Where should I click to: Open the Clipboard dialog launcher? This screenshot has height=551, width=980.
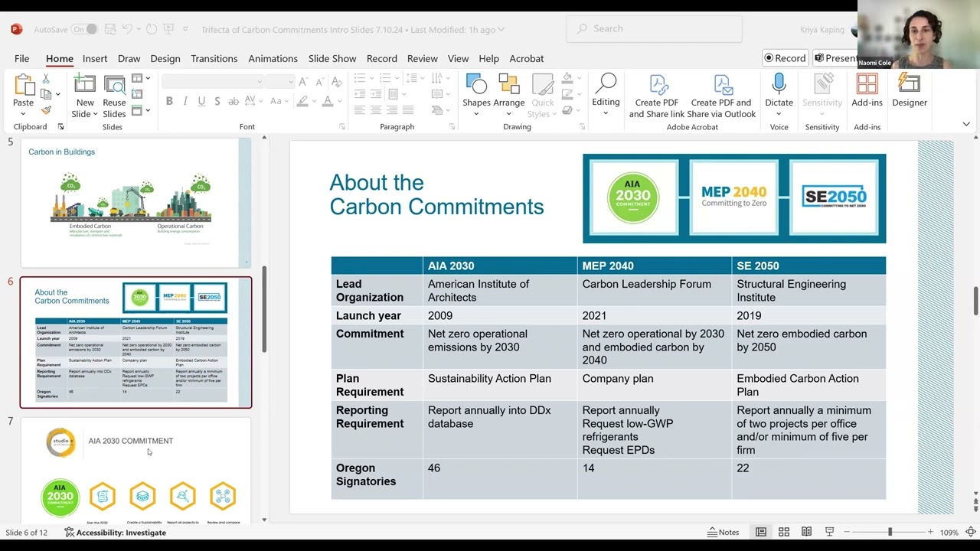pyautogui.click(x=60, y=127)
